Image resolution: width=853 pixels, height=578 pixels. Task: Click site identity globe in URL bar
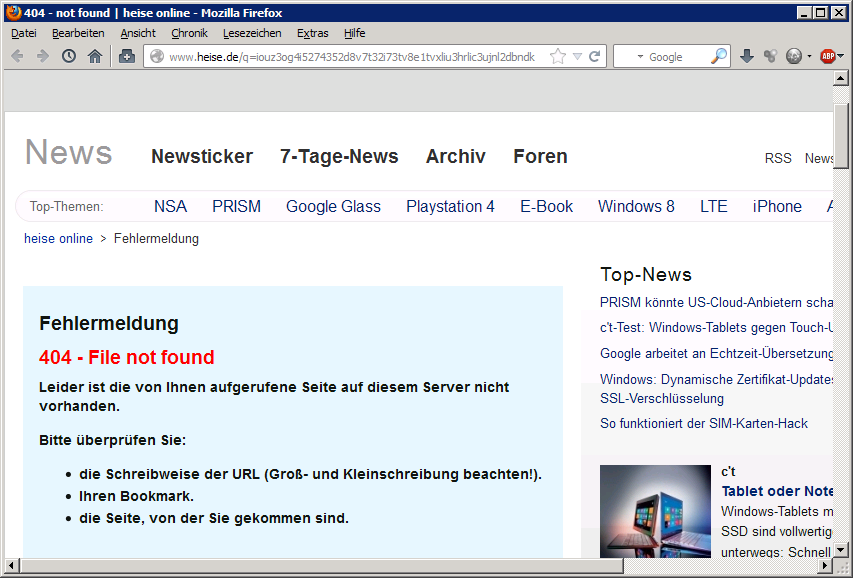point(157,56)
